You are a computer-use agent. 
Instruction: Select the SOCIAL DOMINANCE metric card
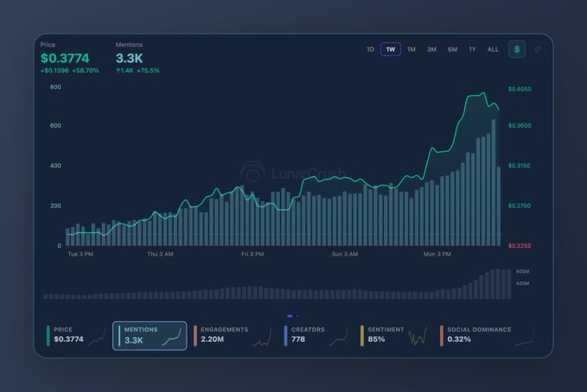click(487, 336)
